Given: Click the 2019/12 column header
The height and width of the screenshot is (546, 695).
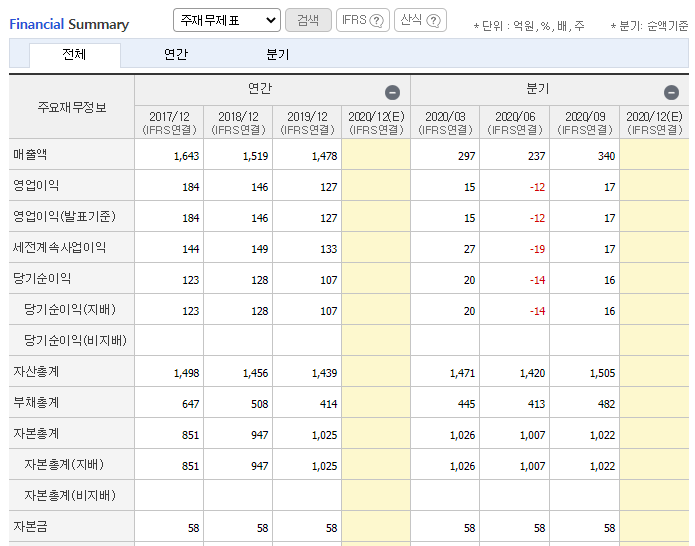Looking at the screenshot, I should (307, 122).
